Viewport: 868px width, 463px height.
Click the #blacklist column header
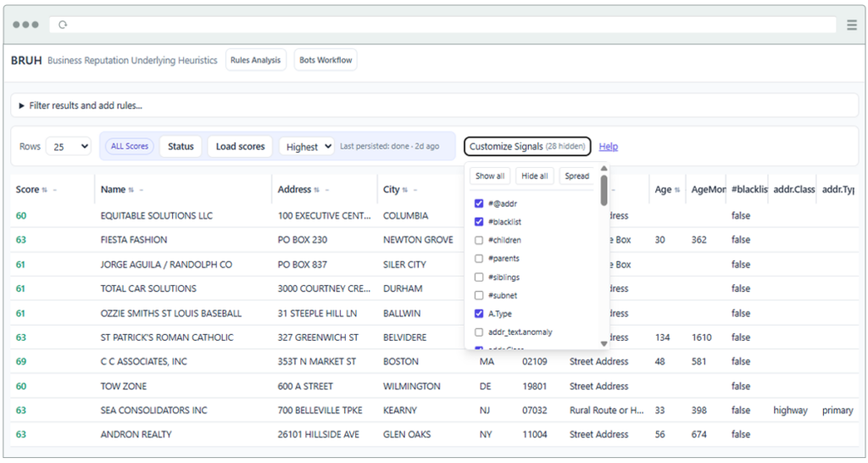coord(749,189)
